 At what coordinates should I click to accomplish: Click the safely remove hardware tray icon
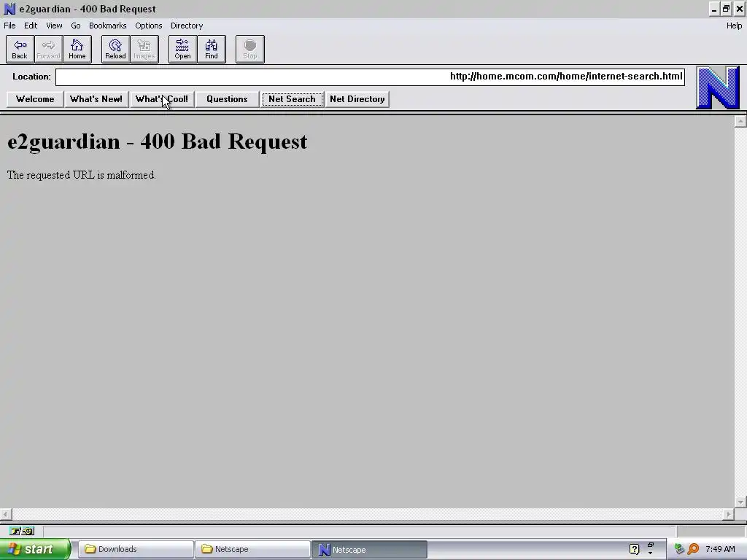click(x=679, y=549)
